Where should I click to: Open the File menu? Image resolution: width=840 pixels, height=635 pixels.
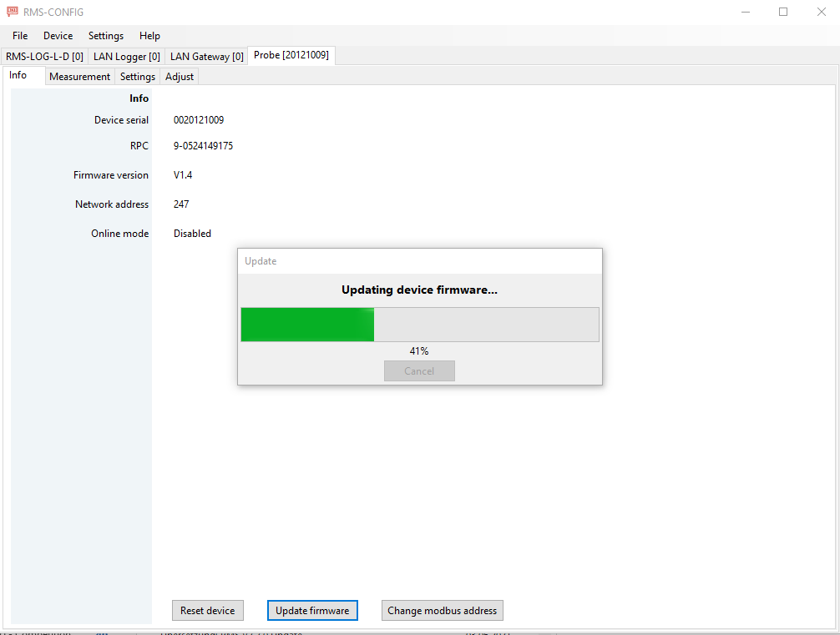point(20,36)
